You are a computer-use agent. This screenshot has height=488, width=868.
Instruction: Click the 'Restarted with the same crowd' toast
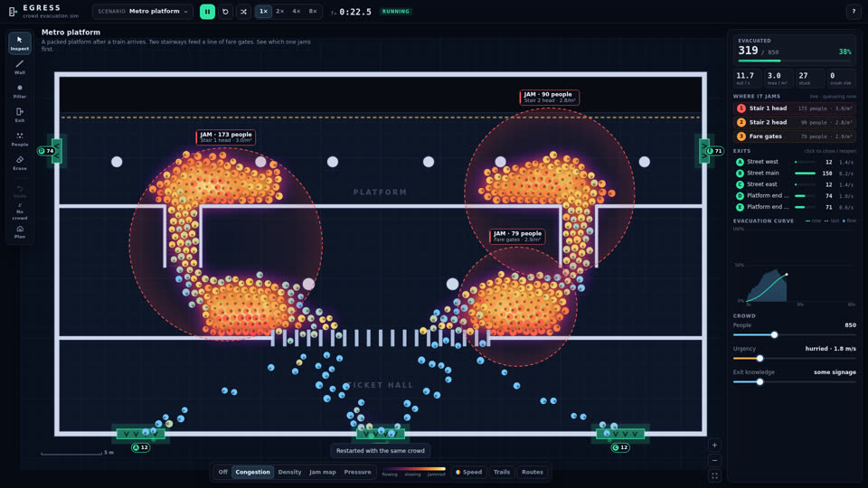click(381, 450)
